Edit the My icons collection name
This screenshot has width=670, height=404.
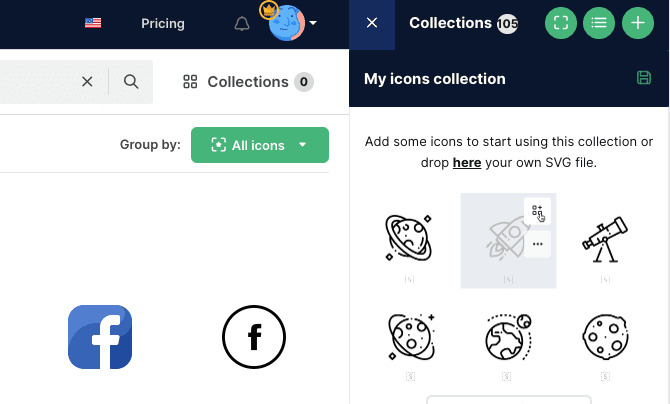coord(434,78)
